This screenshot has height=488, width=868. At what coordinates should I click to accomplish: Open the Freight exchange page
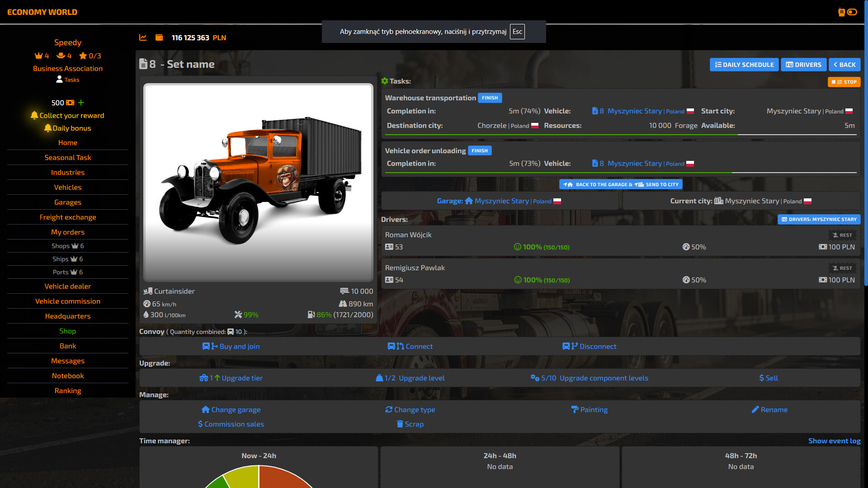tap(68, 217)
